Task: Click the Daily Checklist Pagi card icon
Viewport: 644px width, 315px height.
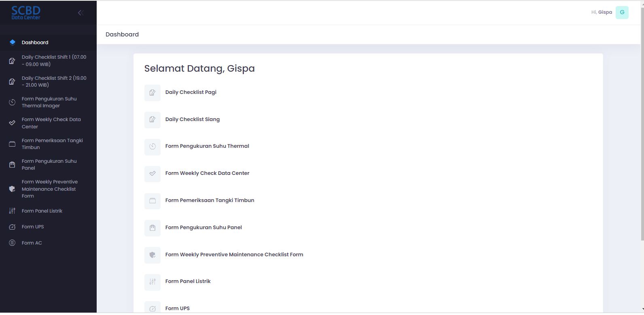Action: tap(153, 93)
